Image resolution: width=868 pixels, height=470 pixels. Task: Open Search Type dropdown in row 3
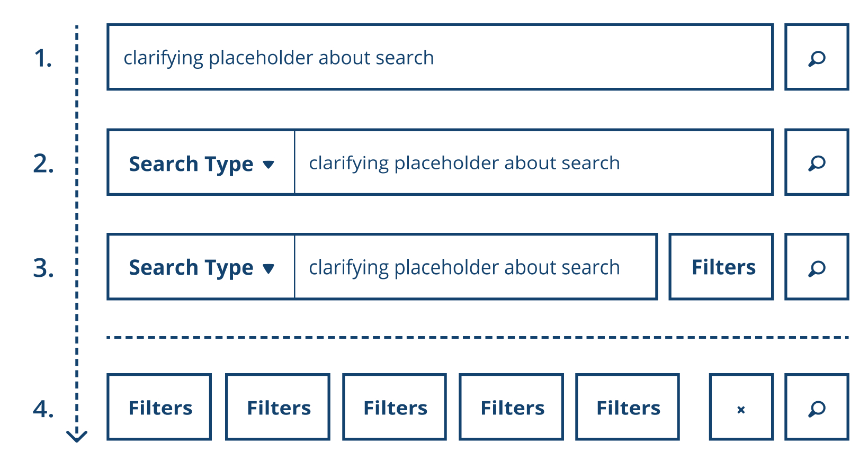pyautogui.click(x=201, y=267)
